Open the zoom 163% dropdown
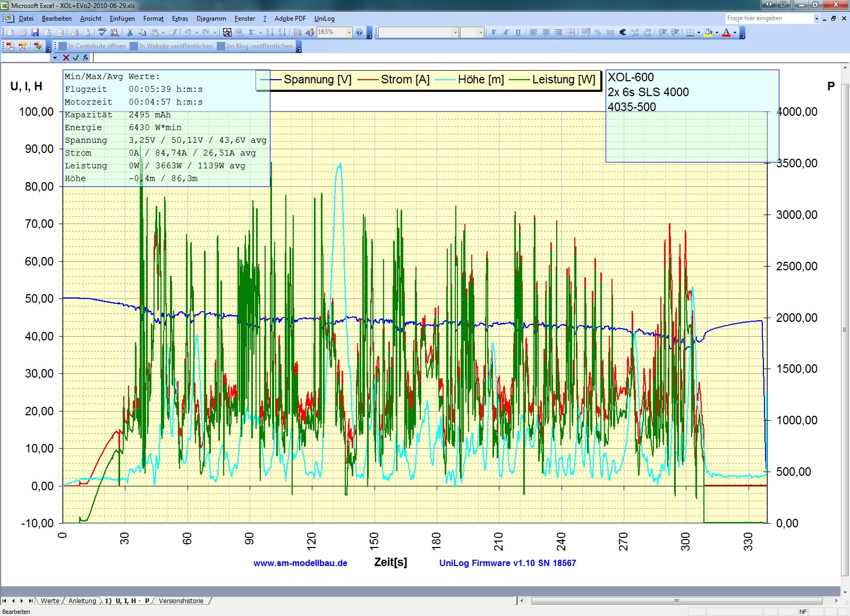The image size is (850, 616). click(x=349, y=32)
